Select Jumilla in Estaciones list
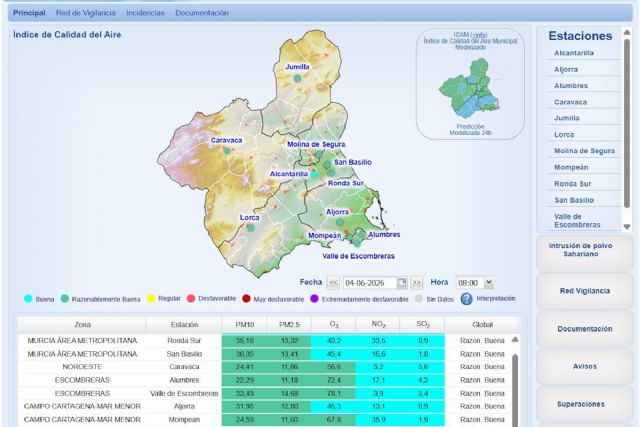The image size is (640, 427). click(x=567, y=118)
